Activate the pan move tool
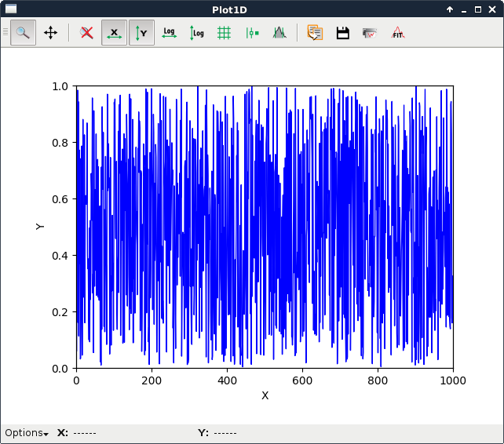The height and width of the screenshot is (444, 504). click(50, 33)
